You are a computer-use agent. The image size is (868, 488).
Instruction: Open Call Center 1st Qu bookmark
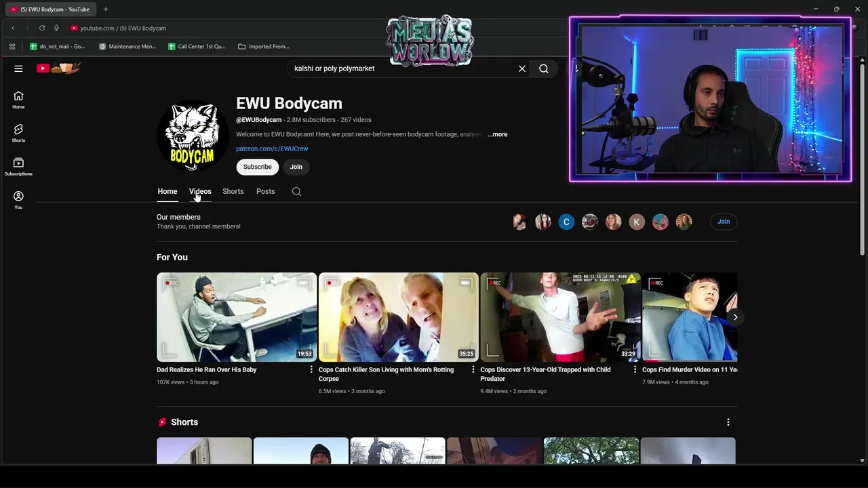197,47
